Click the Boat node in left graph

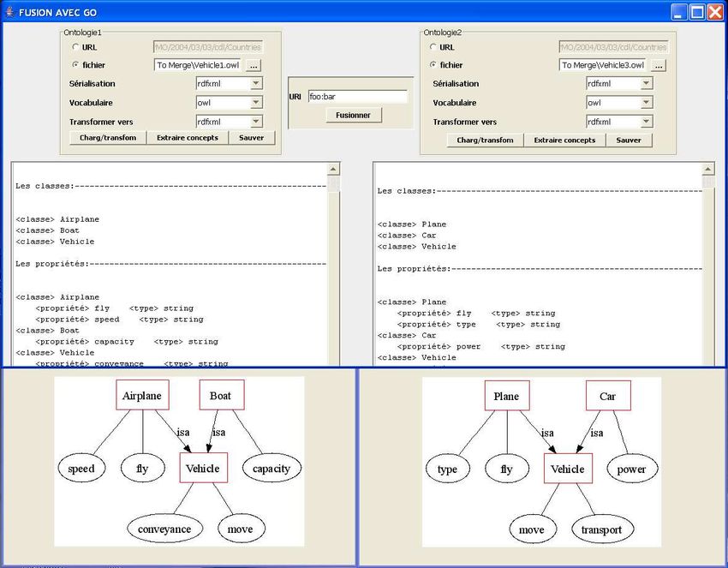pyautogui.click(x=222, y=395)
